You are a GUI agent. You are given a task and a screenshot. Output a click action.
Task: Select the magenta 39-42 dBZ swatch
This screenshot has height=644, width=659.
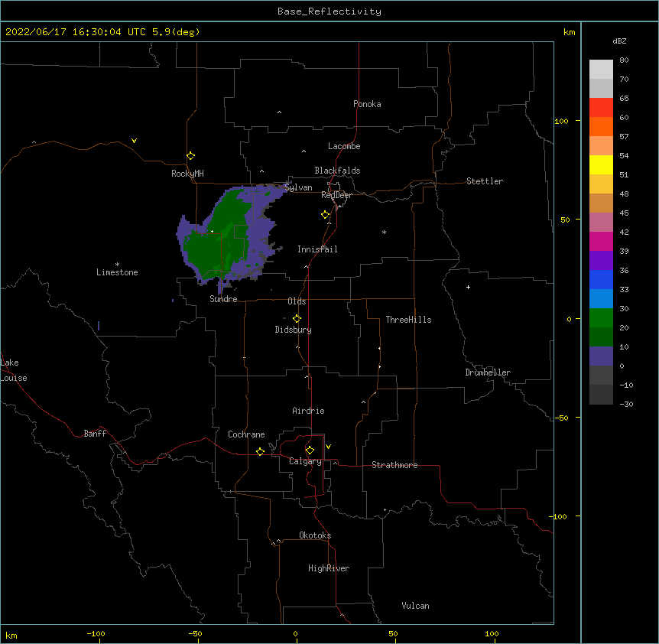coord(601,242)
